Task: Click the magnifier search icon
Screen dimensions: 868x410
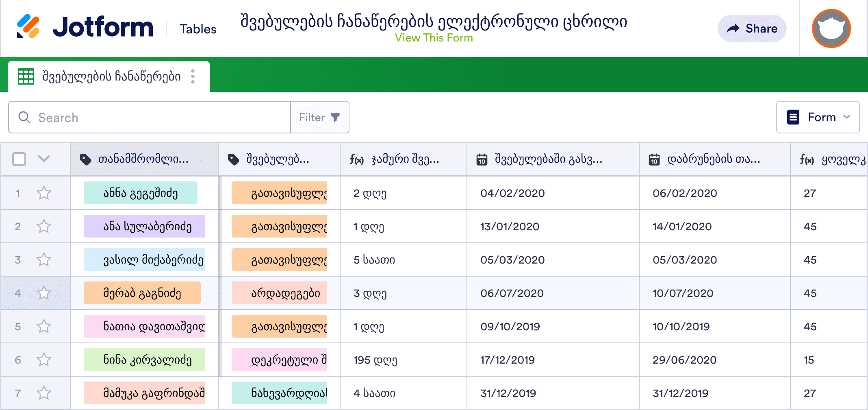Action: (x=24, y=118)
